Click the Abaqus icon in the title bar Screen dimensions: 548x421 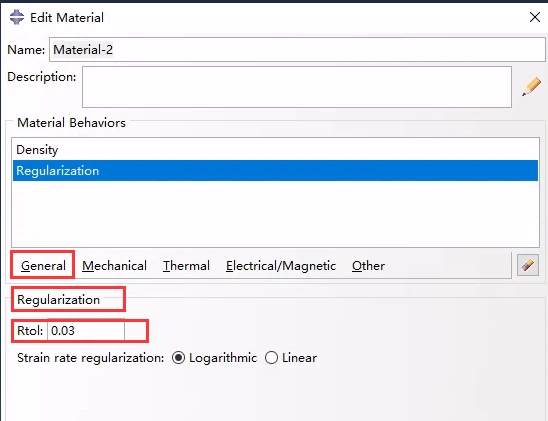point(16,17)
